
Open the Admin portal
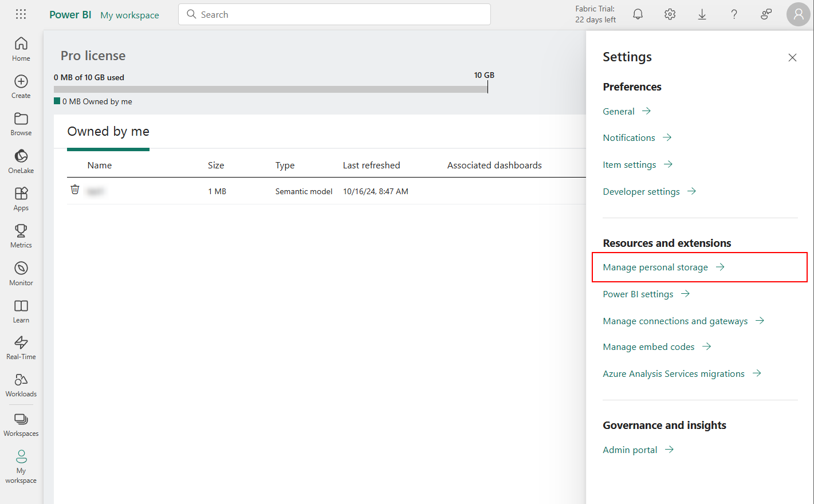[630, 450]
